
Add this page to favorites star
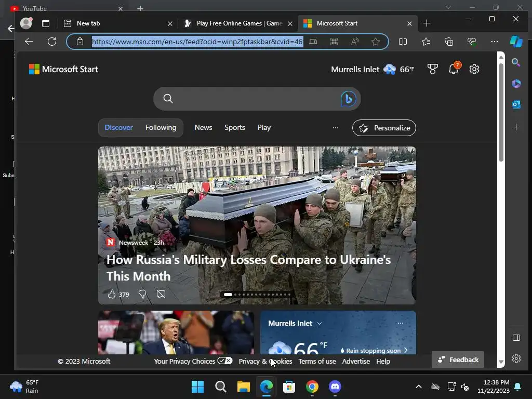click(x=376, y=42)
